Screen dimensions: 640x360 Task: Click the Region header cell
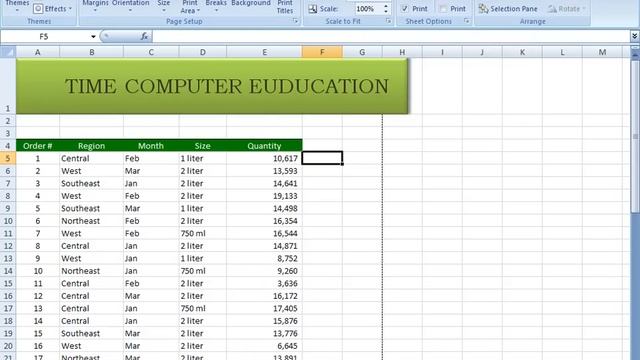[91, 146]
